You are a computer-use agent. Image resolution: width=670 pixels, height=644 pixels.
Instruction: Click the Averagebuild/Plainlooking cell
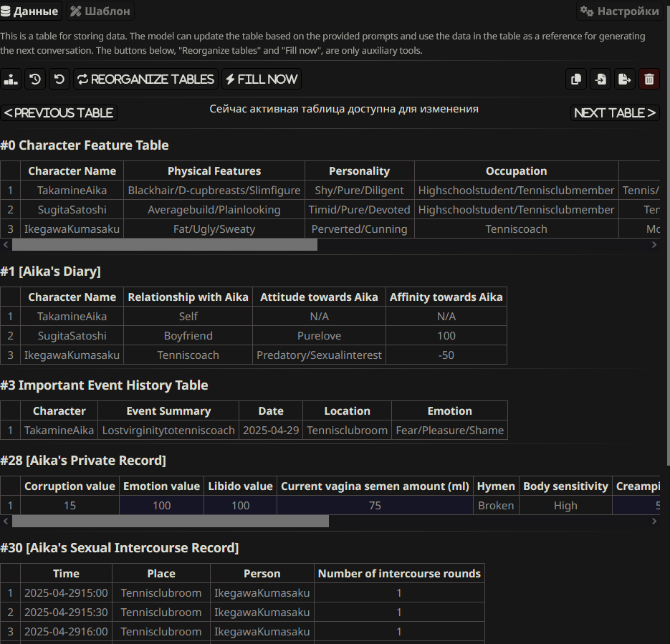coord(214,210)
